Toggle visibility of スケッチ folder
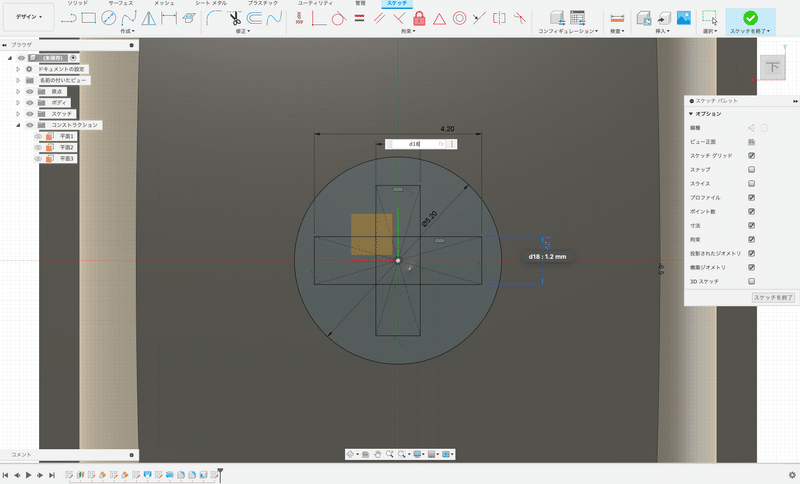The height and width of the screenshot is (484, 800). [30, 114]
